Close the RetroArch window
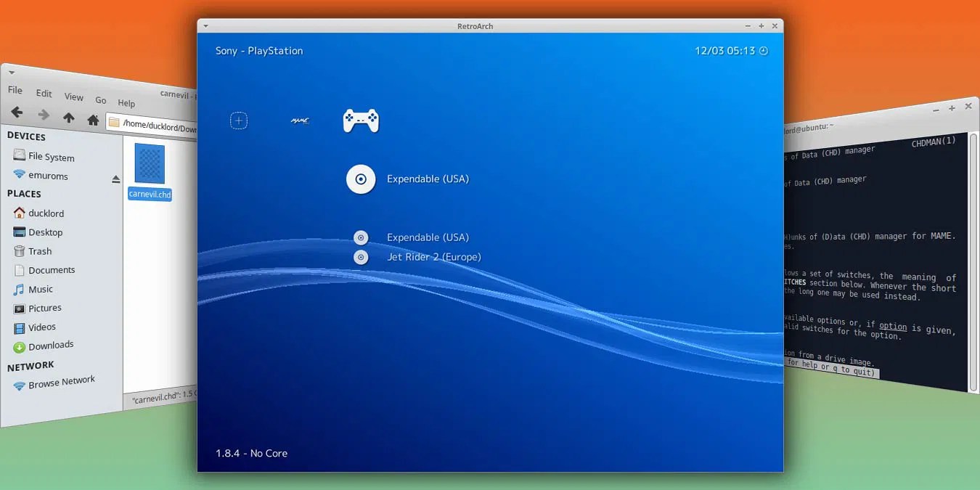980x490 pixels. pyautogui.click(x=775, y=26)
